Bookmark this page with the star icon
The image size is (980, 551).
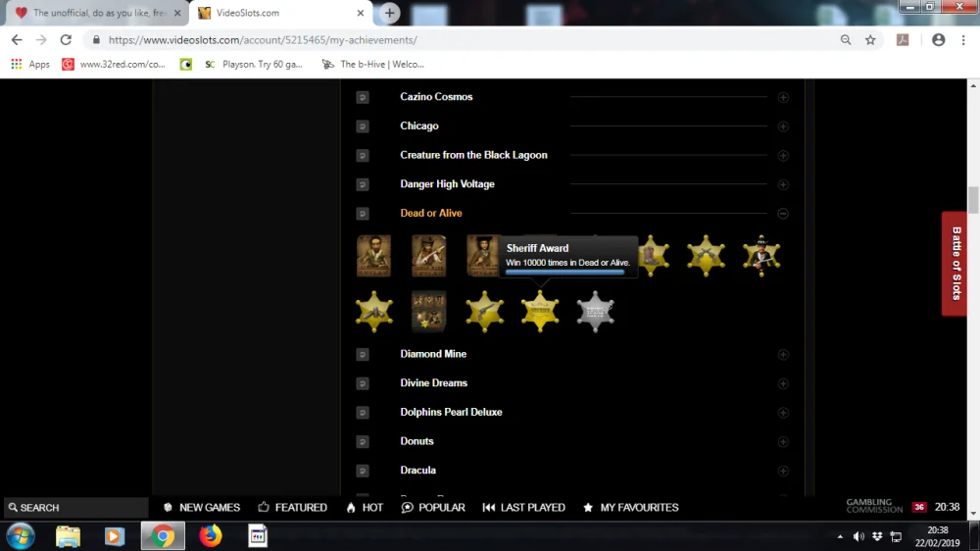[x=870, y=40]
